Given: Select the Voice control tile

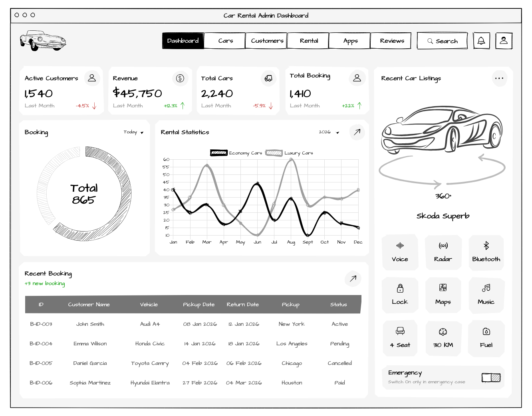Looking at the screenshot, I should click(400, 252).
